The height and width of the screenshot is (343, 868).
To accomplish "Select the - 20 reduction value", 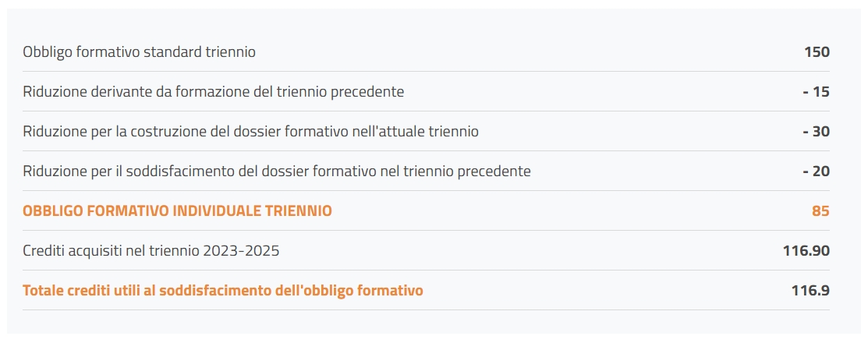I will [x=816, y=171].
